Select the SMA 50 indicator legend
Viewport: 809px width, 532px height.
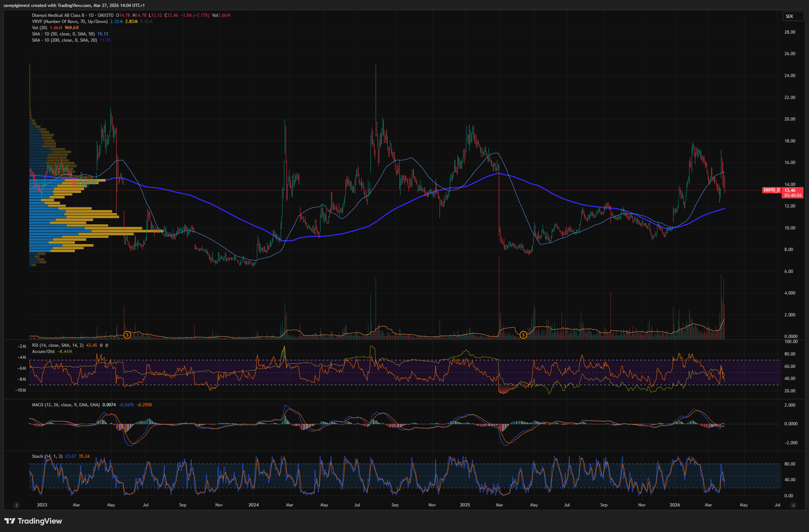63,34
